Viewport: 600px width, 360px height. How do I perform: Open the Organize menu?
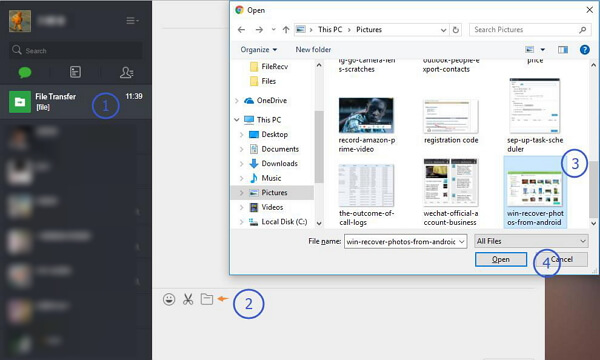(259, 49)
